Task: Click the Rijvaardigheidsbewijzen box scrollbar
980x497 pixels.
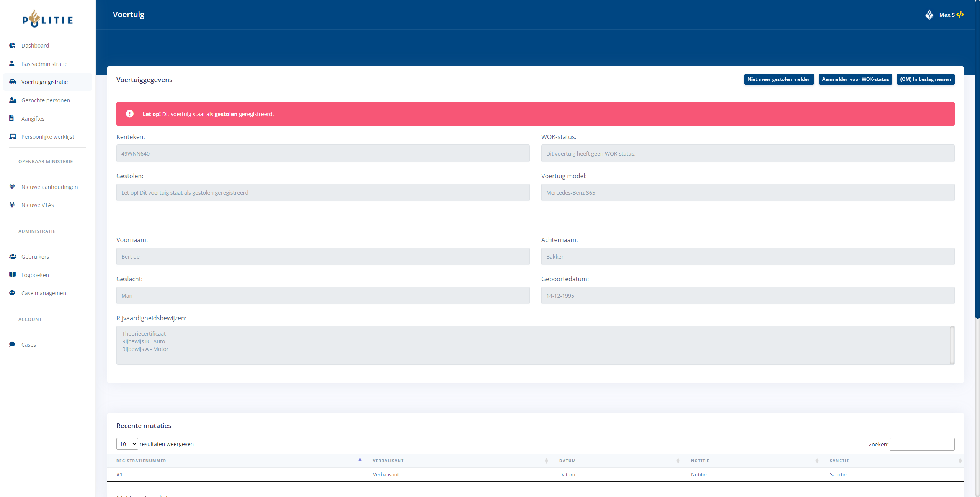Action: 952,345
